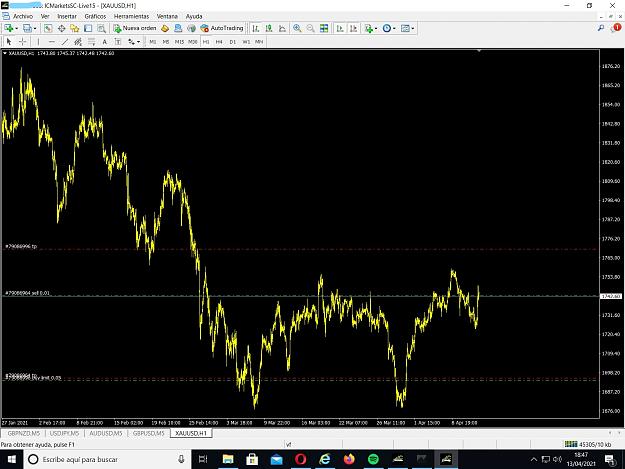
Task: Select the text 'A' drawing tool
Action: pos(104,42)
